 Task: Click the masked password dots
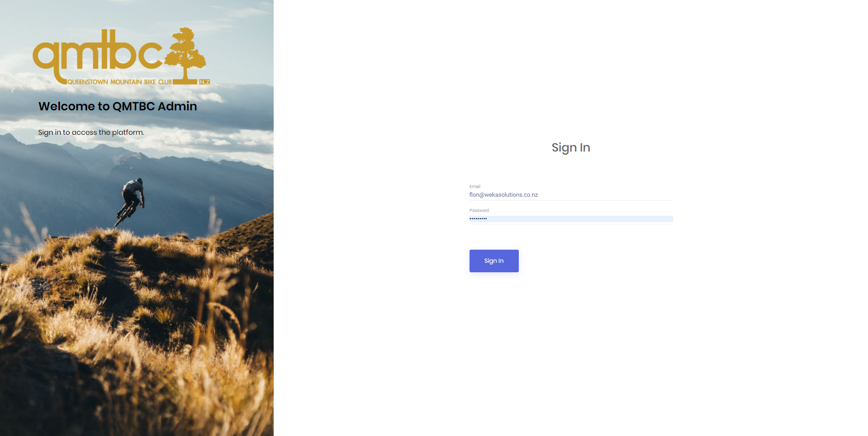[x=478, y=219]
